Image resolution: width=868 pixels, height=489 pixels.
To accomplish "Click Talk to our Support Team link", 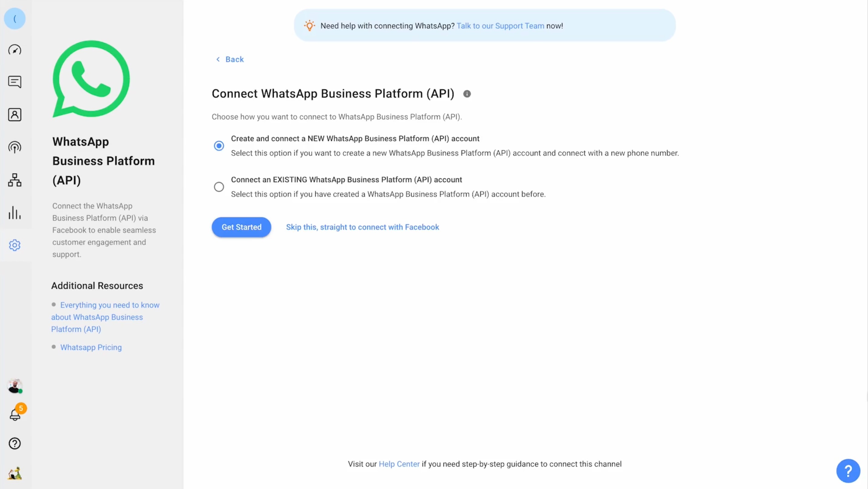I will click(x=500, y=25).
